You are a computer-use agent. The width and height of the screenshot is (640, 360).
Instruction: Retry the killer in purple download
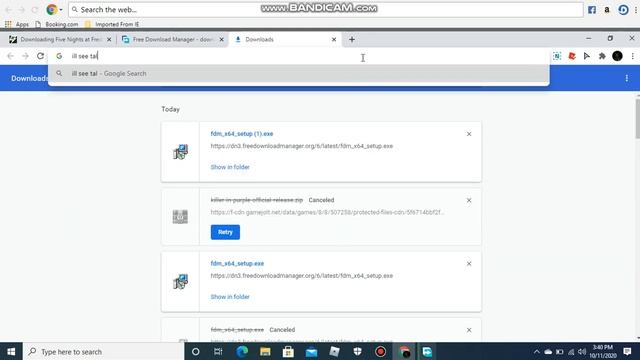tap(225, 232)
